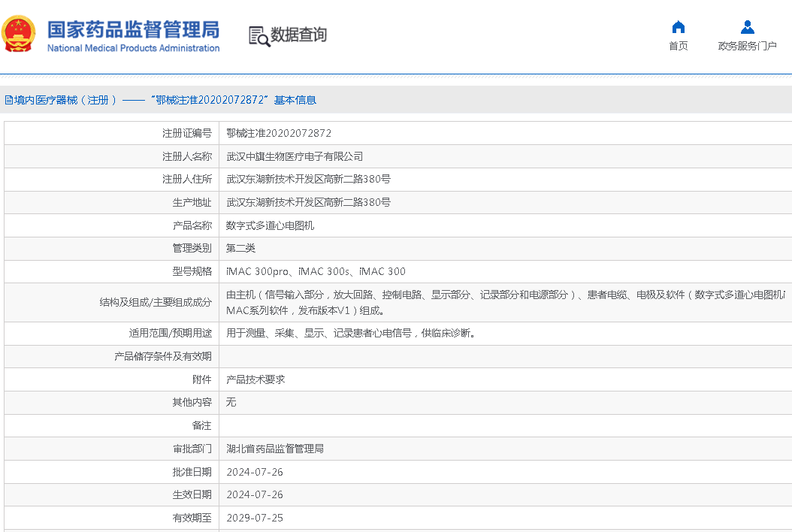The image size is (792, 532).
Task: Select 湖北省药品监督管理局 approval department
Action: [275, 449]
